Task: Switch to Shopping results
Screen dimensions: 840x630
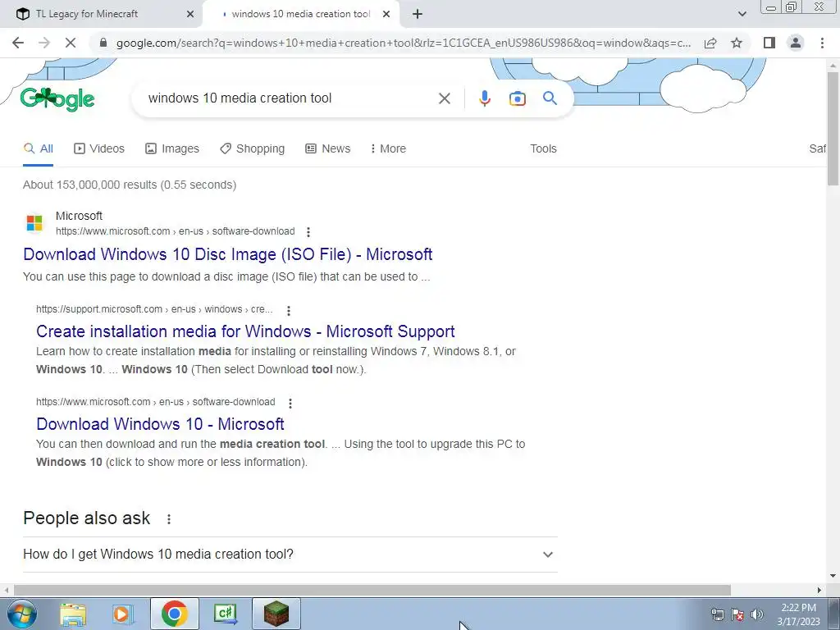Action: pyautogui.click(x=252, y=149)
